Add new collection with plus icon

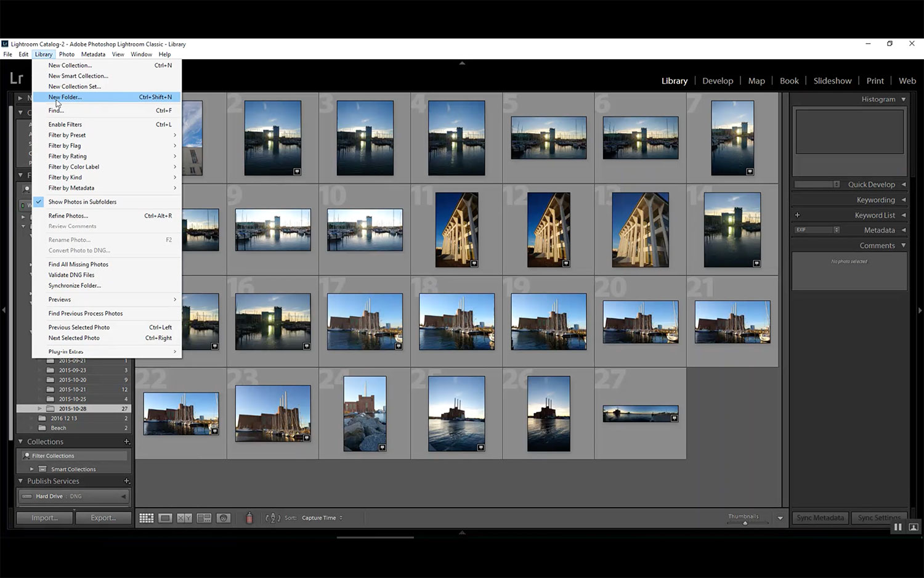pyautogui.click(x=127, y=442)
